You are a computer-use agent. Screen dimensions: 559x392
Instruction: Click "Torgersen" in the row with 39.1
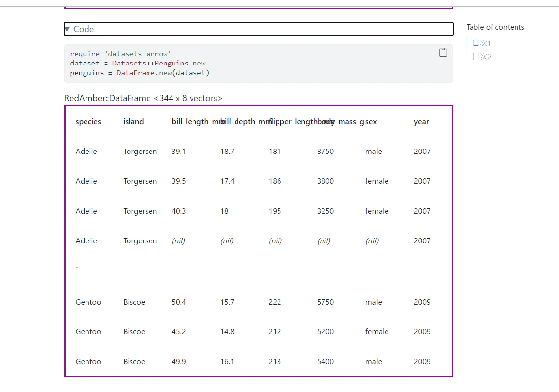(x=140, y=152)
